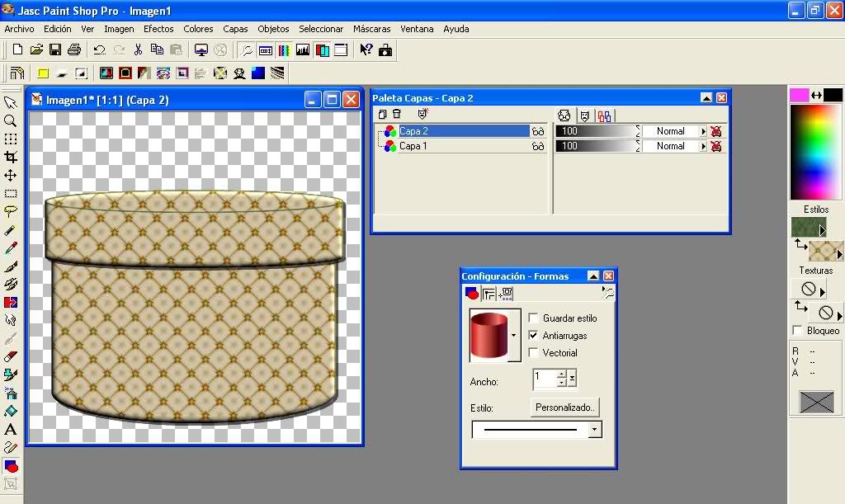This screenshot has width=845, height=504.
Task: Select the Text tool
Action: (10, 430)
